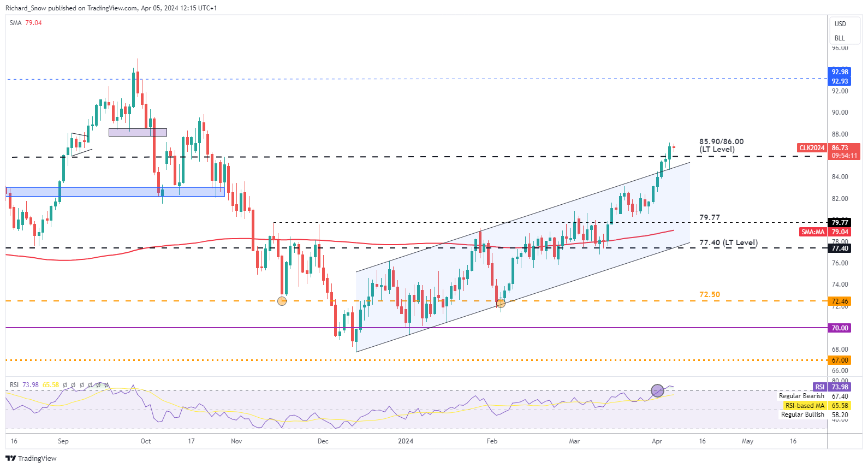Click the 'Dec' time axis label

click(x=323, y=441)
